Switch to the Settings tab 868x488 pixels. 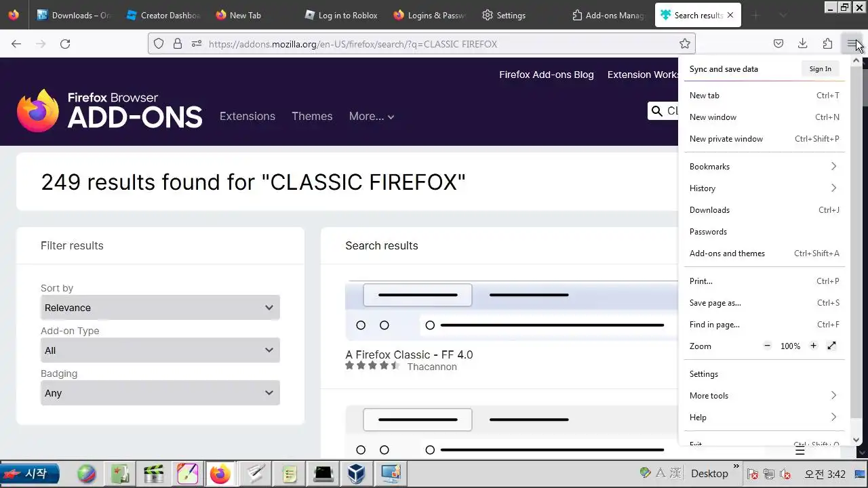click(x=518, y=15)
